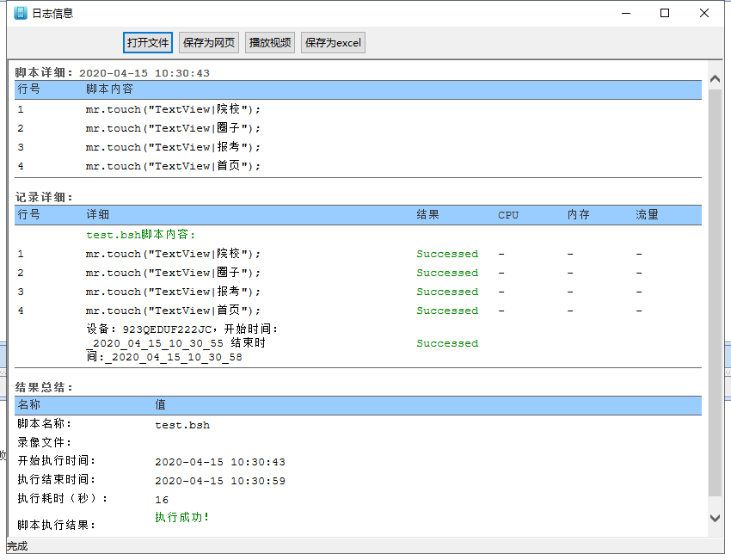
Task: Click the test.bsh script name value
Action: 182,425
